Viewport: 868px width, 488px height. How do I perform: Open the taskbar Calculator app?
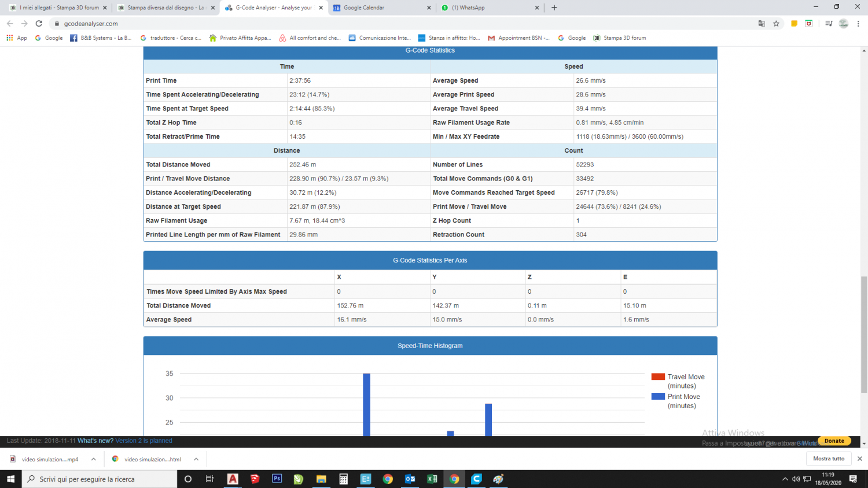[x=343, y=479]
